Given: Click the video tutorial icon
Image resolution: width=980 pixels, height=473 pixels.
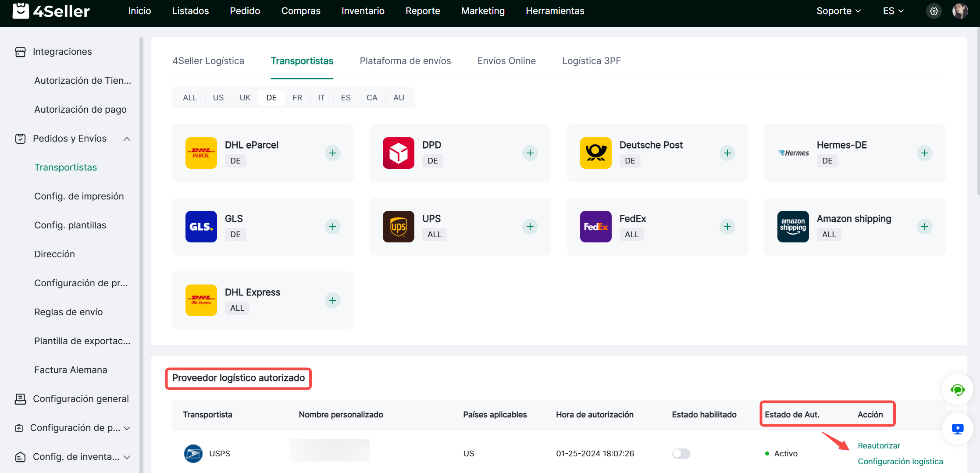Looking at the screenshot, I should pos(957,429).
